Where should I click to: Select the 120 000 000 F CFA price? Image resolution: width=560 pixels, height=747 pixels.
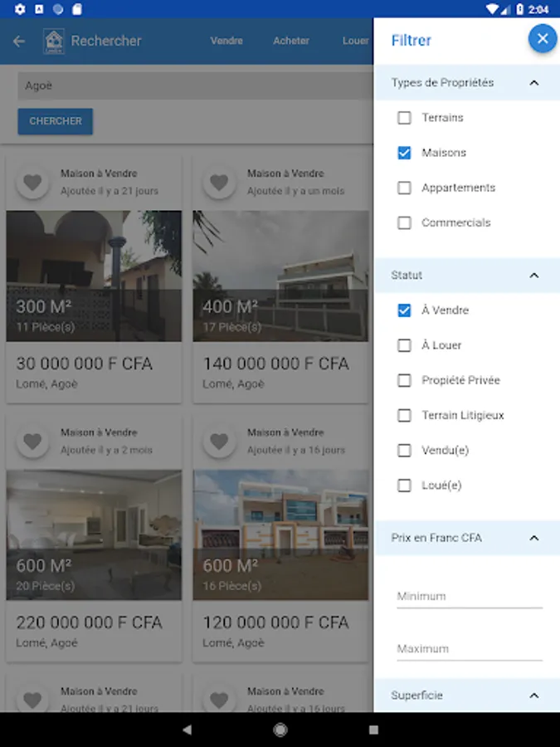[275, 622]
